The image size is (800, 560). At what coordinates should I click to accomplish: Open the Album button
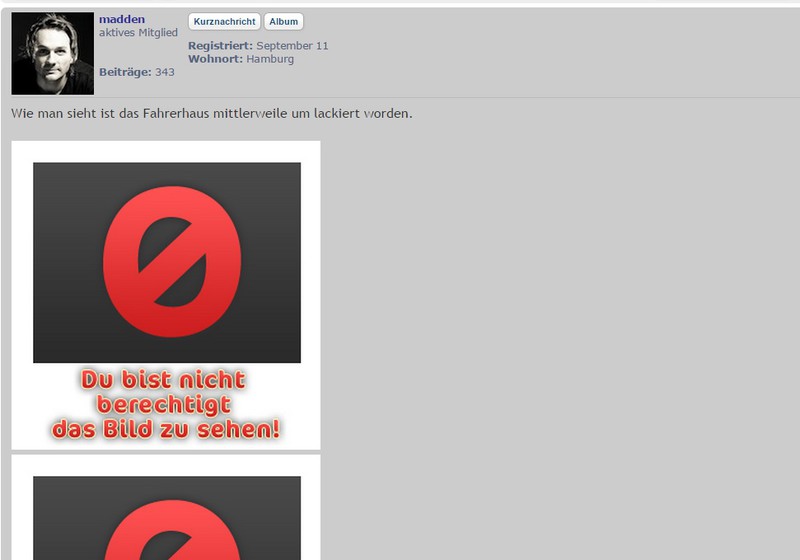pos(283,22)
